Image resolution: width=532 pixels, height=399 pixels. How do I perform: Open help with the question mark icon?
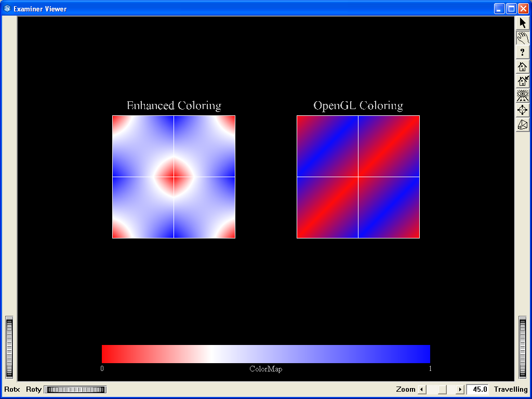523,52
